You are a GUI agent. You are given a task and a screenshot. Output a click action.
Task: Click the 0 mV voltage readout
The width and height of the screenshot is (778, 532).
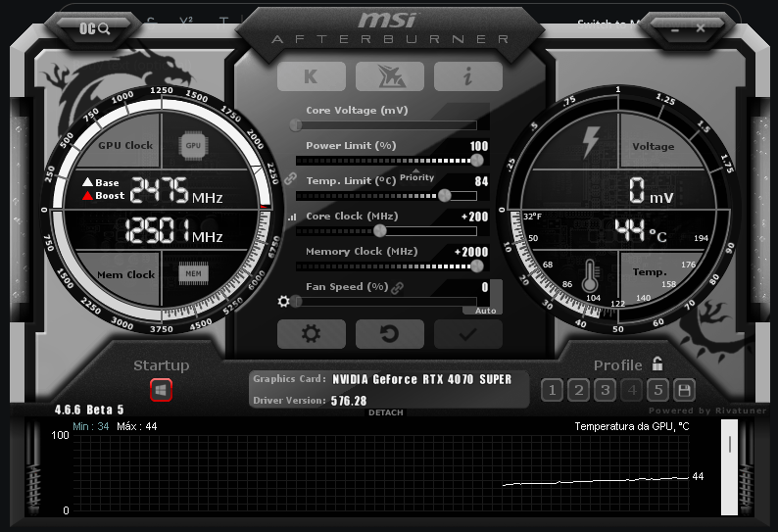(651, 191)
